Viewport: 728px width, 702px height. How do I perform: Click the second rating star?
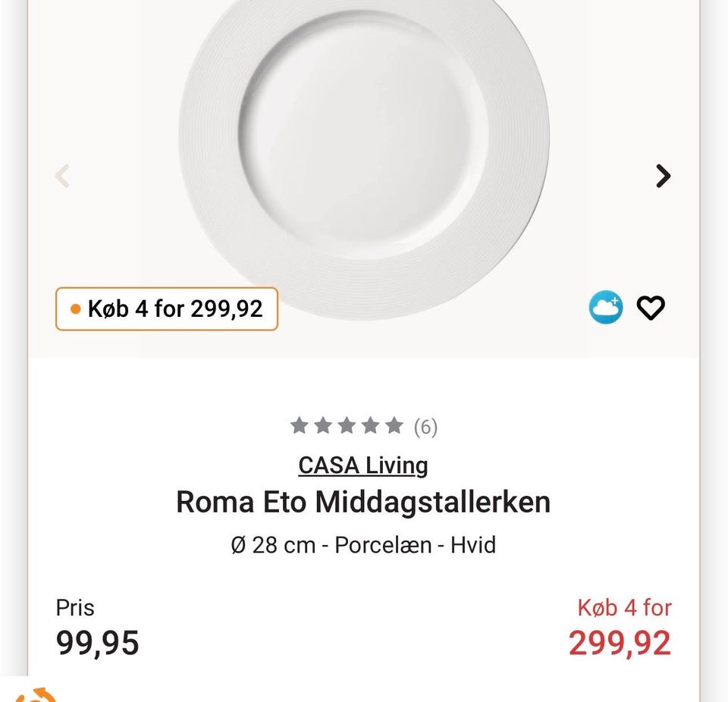(323, 425)
